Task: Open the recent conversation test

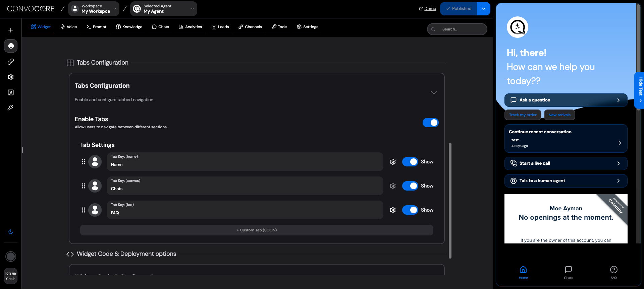Action: point(566,143)
